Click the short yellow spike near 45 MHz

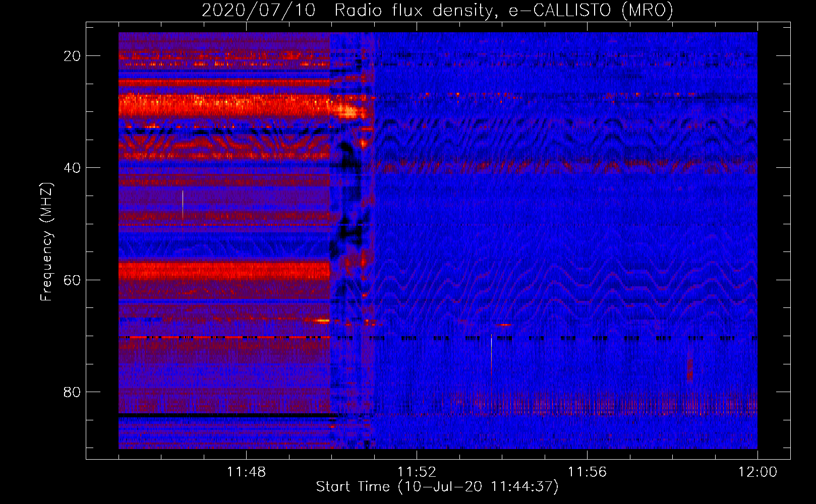click(183, 207)
